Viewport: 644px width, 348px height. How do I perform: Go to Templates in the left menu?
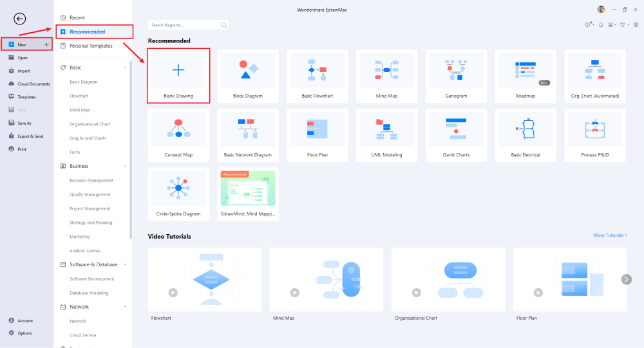(x=26, y=97)
